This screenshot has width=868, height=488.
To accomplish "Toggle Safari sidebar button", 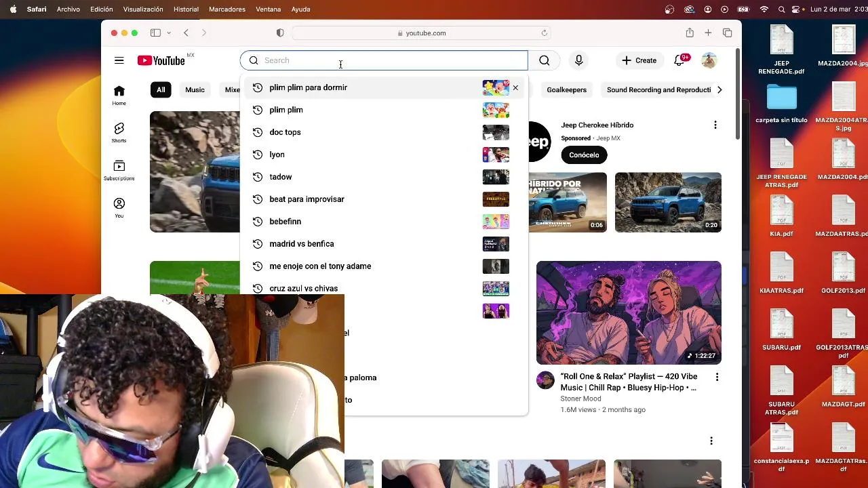I will [x=155, y=33].
